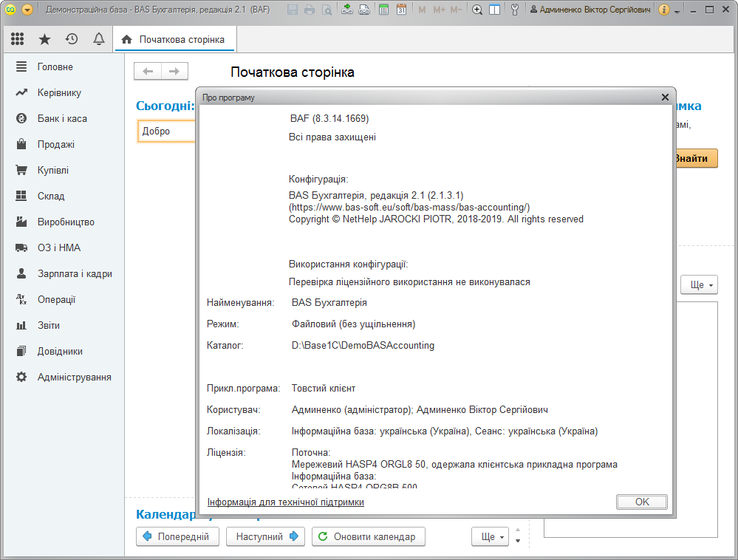Viewport: 738px width, 560px height.
Task: Click the Print preview icon
Action: point(327,10)
